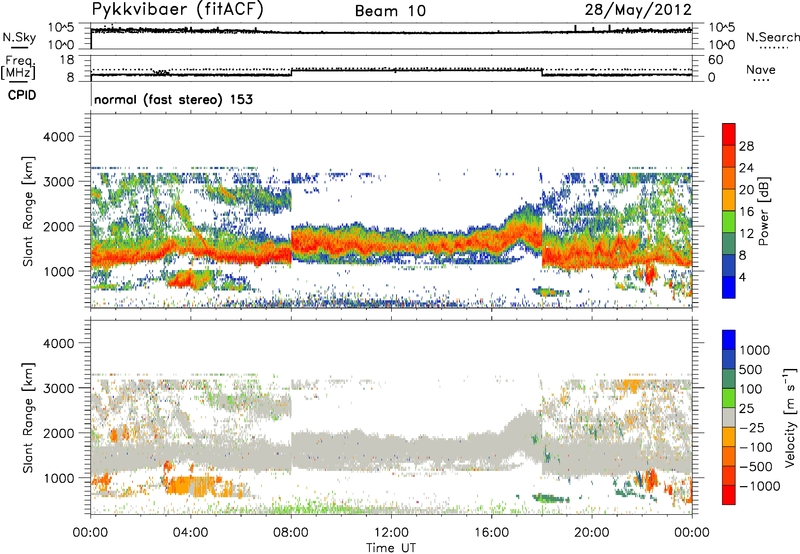Click the "Velocity [m s⁻¹]" colorbar label
The image size is (800, 554).
(x=790, y=417)
